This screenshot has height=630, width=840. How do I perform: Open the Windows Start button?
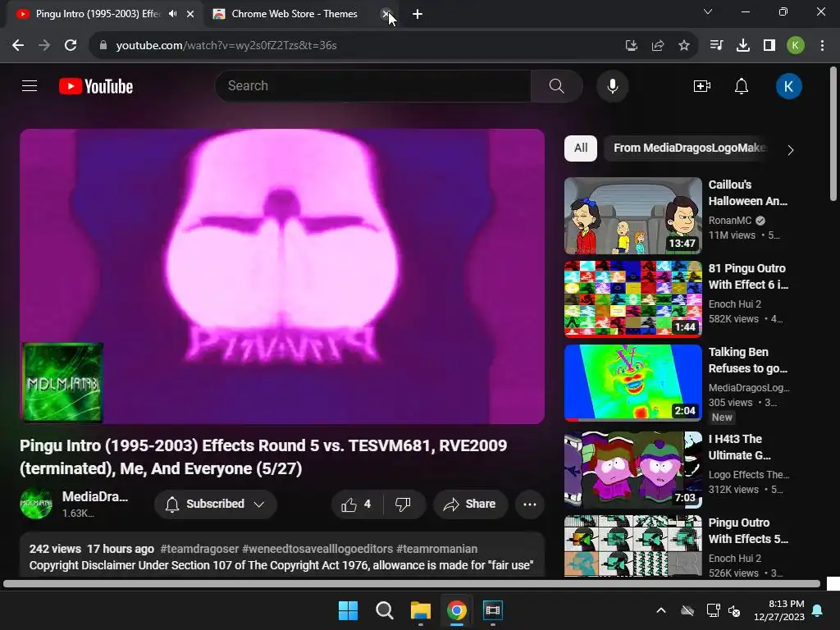click(x=348, y=610)
